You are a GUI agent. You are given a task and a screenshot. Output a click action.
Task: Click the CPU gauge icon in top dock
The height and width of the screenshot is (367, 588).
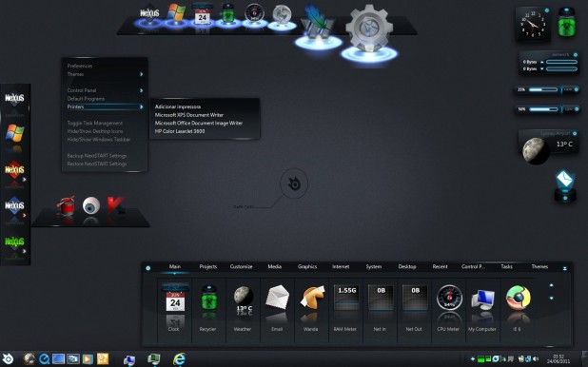click(x=254, y=14)
